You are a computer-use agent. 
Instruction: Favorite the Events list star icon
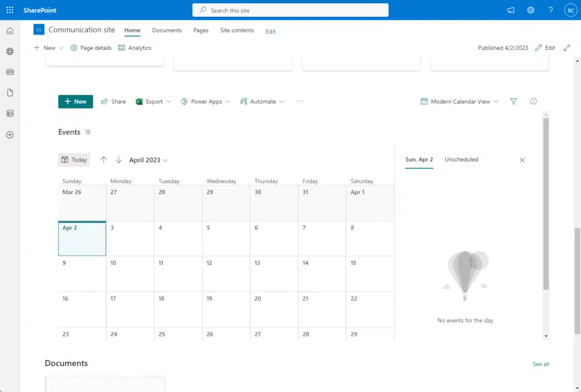tap(88, 132)
